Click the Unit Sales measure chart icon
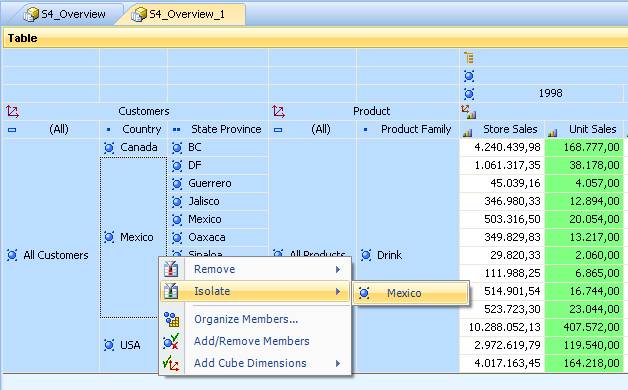The image size is (628, 390). [x=553, y=133]
